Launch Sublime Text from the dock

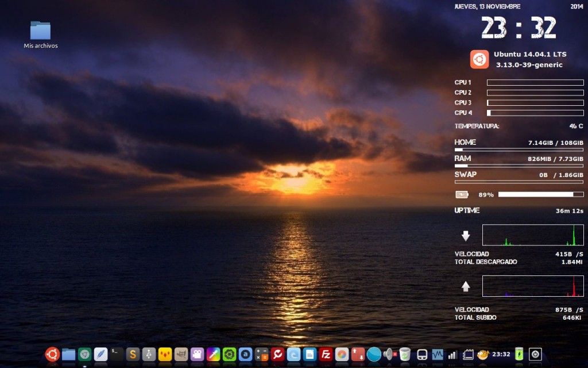pyautogui.click(x=133, y=354)
